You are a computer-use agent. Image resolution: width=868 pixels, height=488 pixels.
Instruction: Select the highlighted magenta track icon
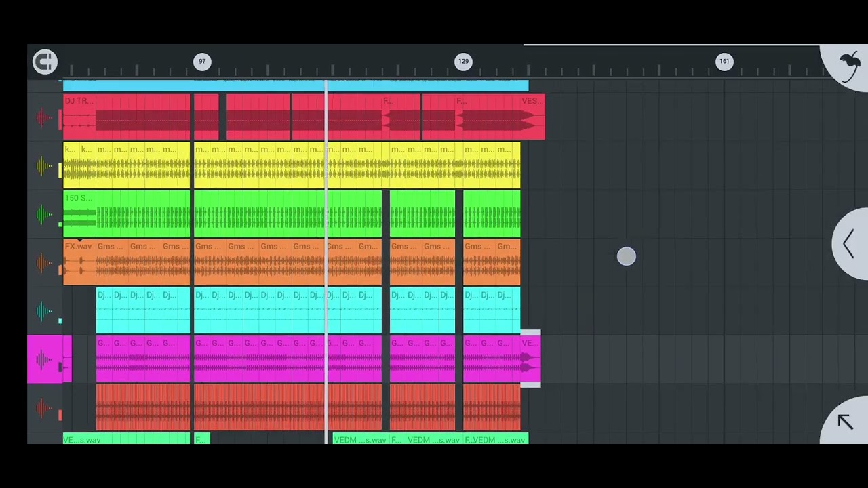coord(44,359)
